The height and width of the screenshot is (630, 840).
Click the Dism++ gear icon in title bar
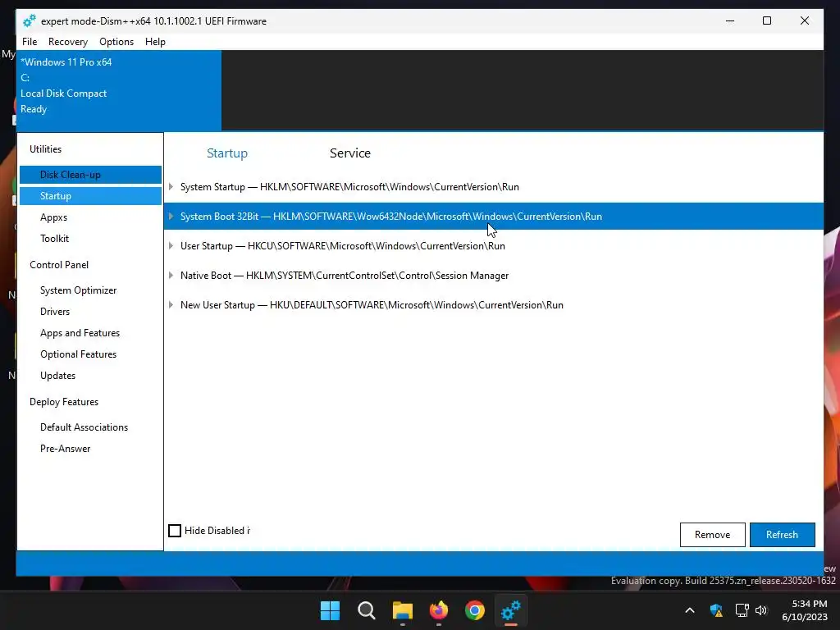pyautogui.click(x=29, y=21)
